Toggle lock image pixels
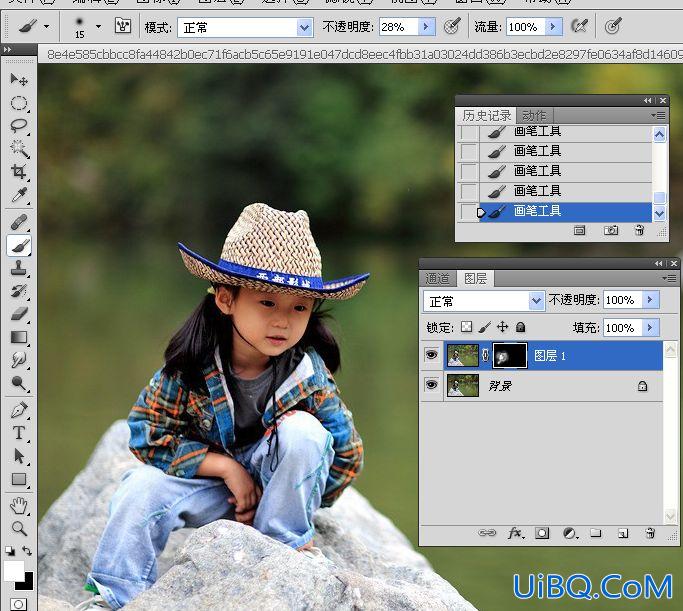 pyautogui.click(x=484, y=327)
